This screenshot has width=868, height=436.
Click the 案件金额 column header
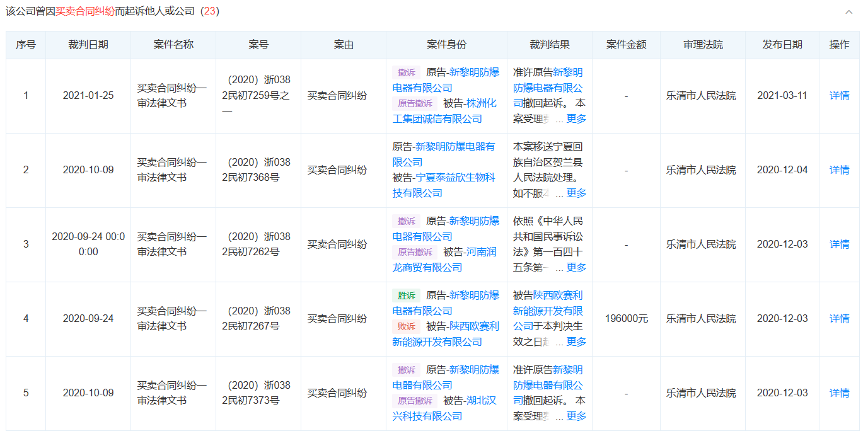click(x=626, y=45)
